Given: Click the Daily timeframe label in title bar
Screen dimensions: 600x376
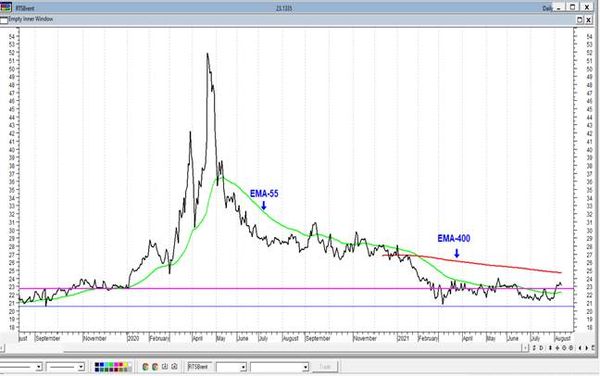Looking at the screenshot, I should point(547,8).
